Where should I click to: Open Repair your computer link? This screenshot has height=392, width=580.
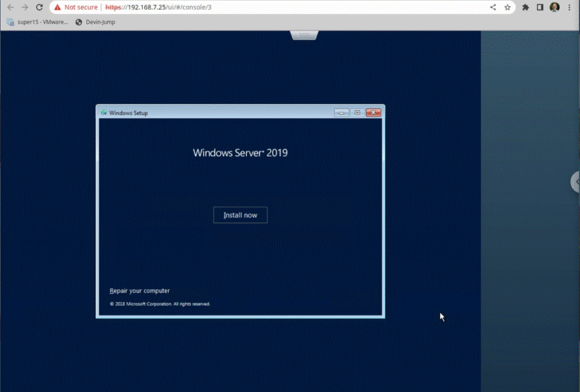point(140,291)
